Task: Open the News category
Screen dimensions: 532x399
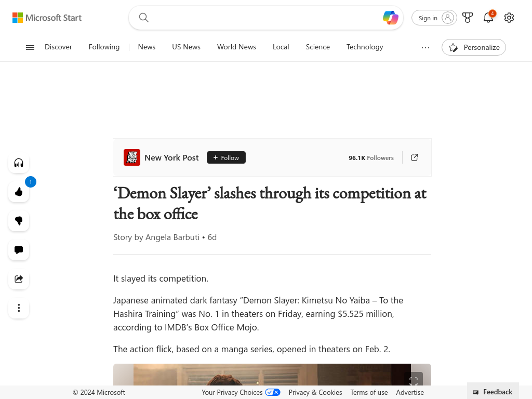Action: pos(147,47)
